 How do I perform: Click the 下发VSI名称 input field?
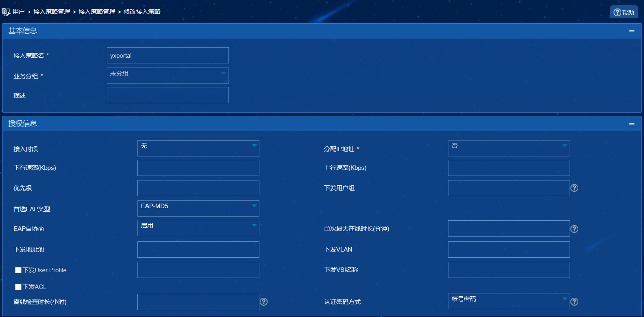(x=509, y=270)
